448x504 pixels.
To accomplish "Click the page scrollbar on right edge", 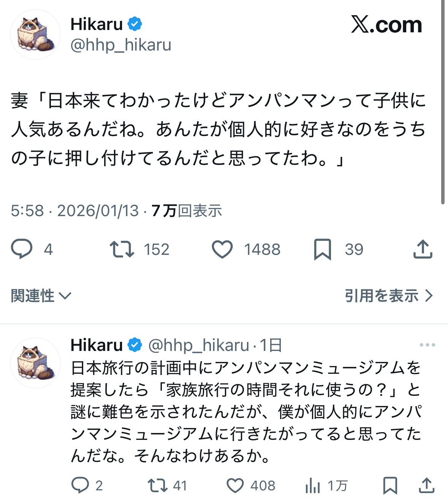I will pyautogui.click(x=443, y=103).
